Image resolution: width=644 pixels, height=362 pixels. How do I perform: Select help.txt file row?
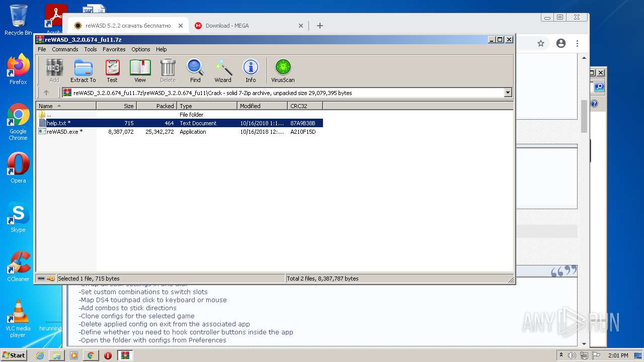[x=180, y=123]
